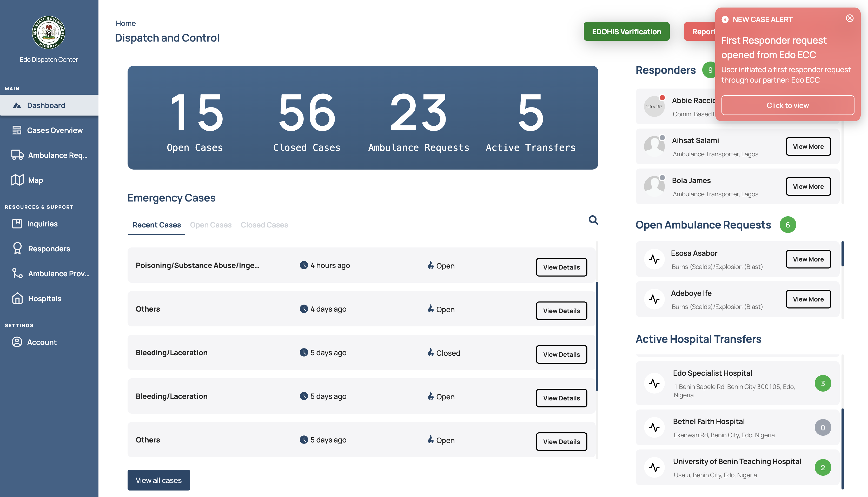The width and height of the screenshot is (868, 497).
Task: Click View More for Esosa Asabor
Action: pos(808,259)
